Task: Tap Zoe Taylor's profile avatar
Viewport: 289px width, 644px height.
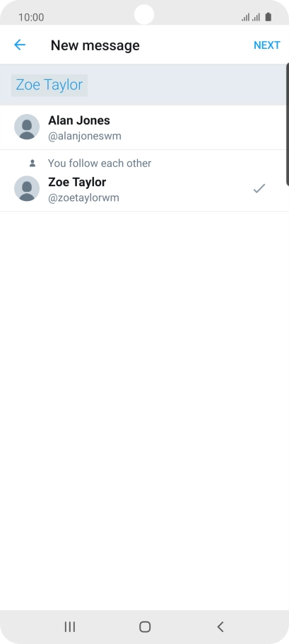Action: pos(27,188)
